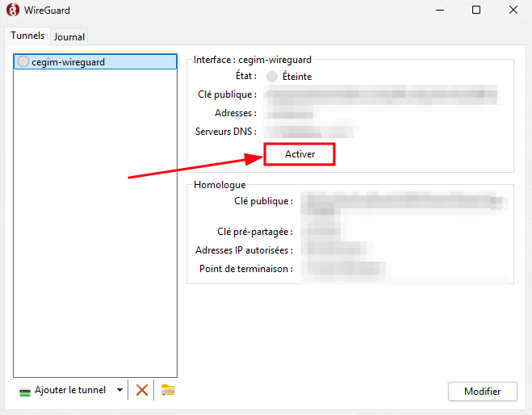
Task: Click the blurred Adresses IP autorisées value
Action: [336, 250]
